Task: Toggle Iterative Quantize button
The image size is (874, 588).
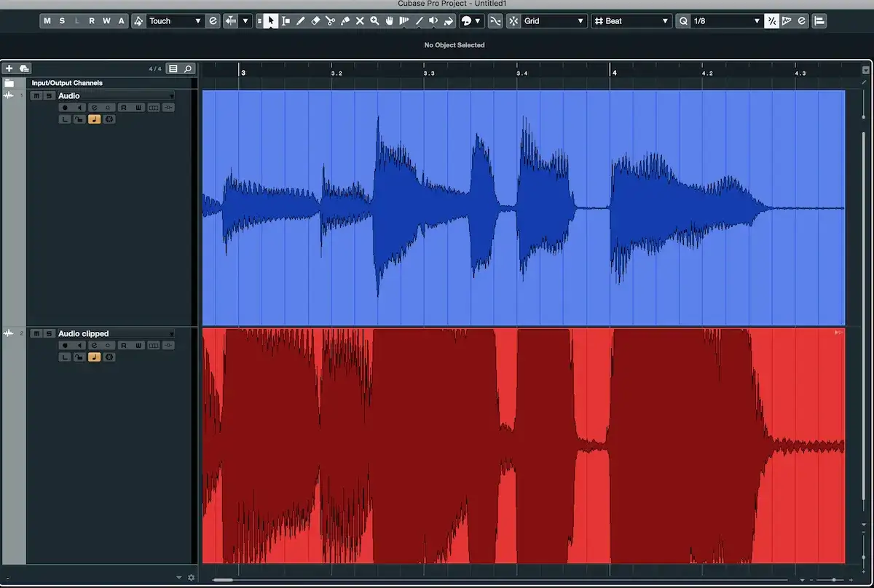Action: point(771,21)
